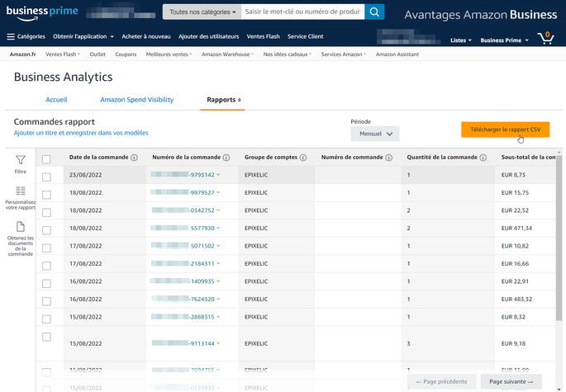
Task: Switch to Amazon Spend Visibility tab
Action: [137, 100]
